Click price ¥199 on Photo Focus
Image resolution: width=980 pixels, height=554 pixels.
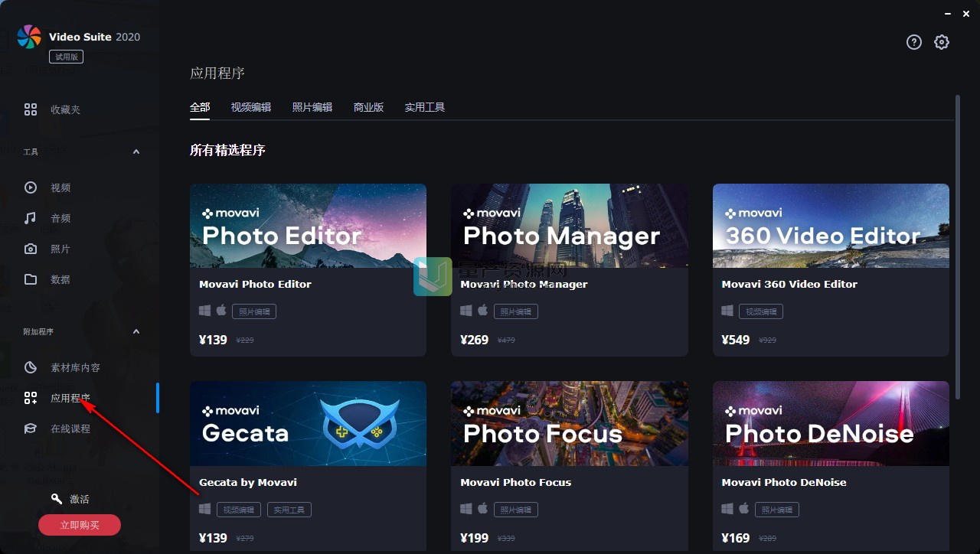pyautogui.click(x=475, y=538)
